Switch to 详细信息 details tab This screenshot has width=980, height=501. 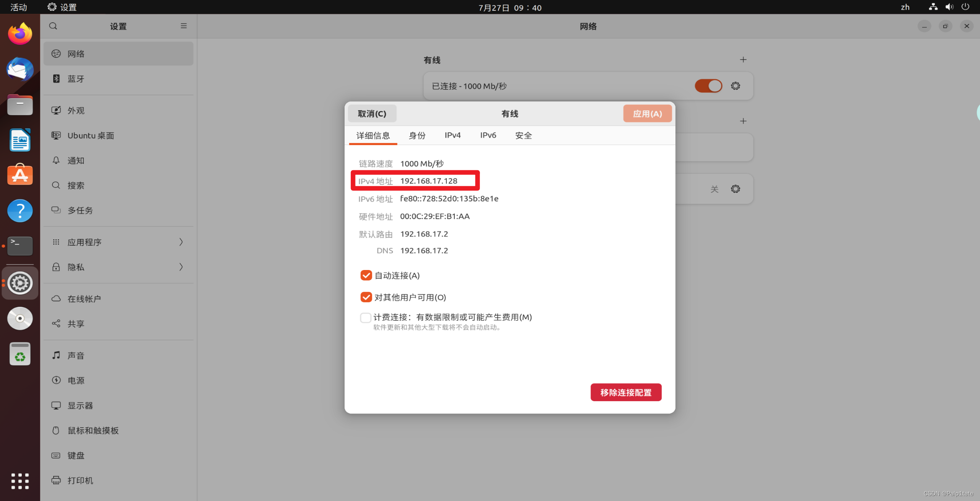pyautogui.click(x=373, y=135)
